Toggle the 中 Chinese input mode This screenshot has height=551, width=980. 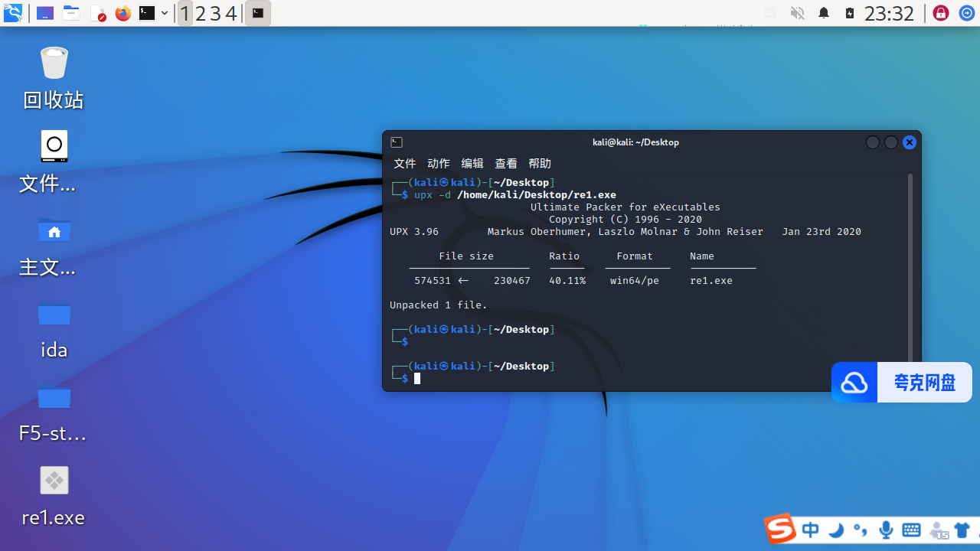pyautogui.click(x=811, y=530)
